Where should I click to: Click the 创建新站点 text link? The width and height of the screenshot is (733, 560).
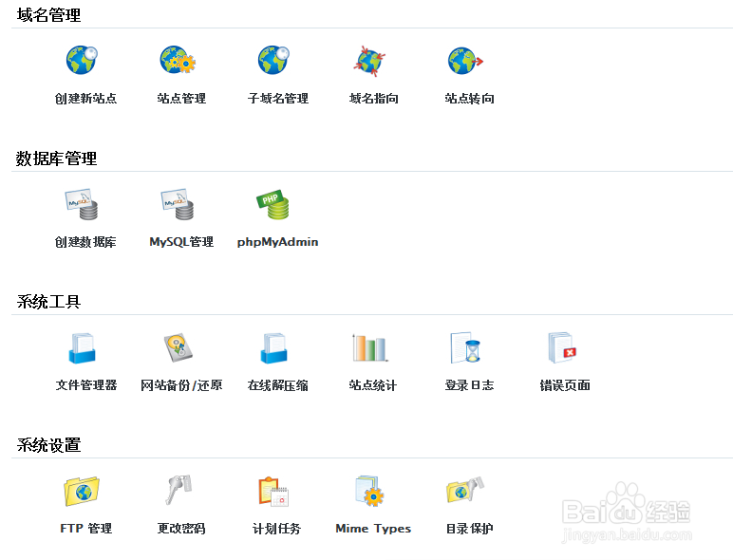click(85, 99)
